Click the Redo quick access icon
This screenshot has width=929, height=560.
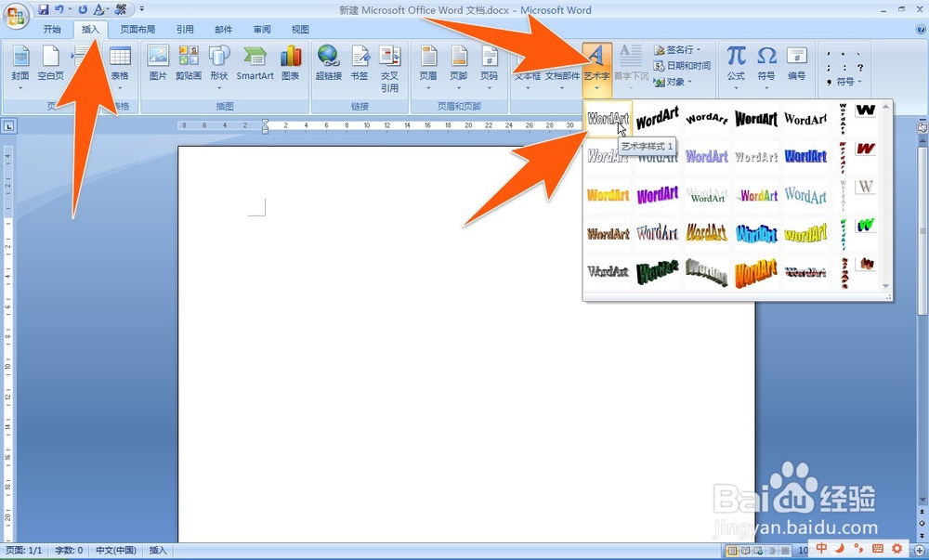pos(83,9)
